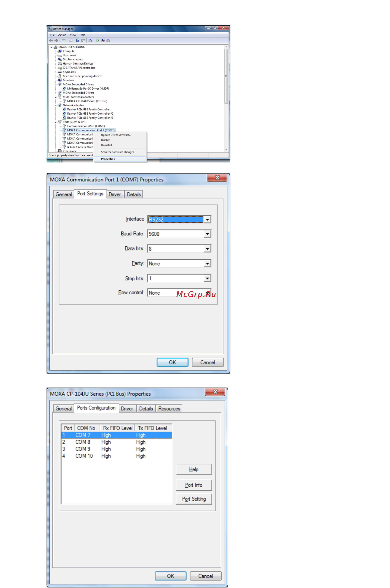The height and width of the screenshot is (588, 390).
Task: Click the blue Help question-mark toolbar icon
Action: pos(78,41)
